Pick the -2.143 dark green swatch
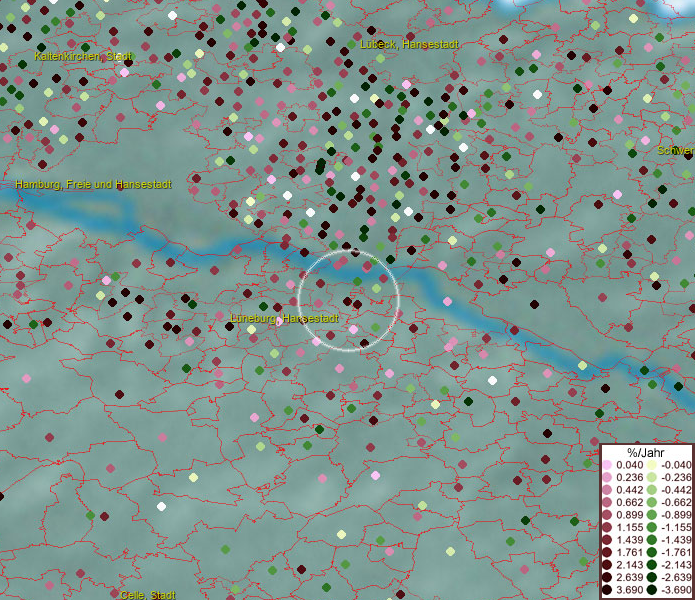The height and width of the screenshot is (600, 695). pos(652,565)
